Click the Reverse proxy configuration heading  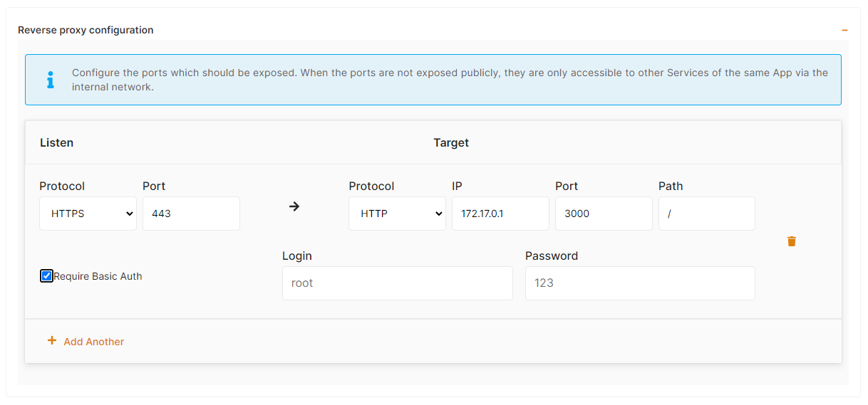tap(86, 30)
